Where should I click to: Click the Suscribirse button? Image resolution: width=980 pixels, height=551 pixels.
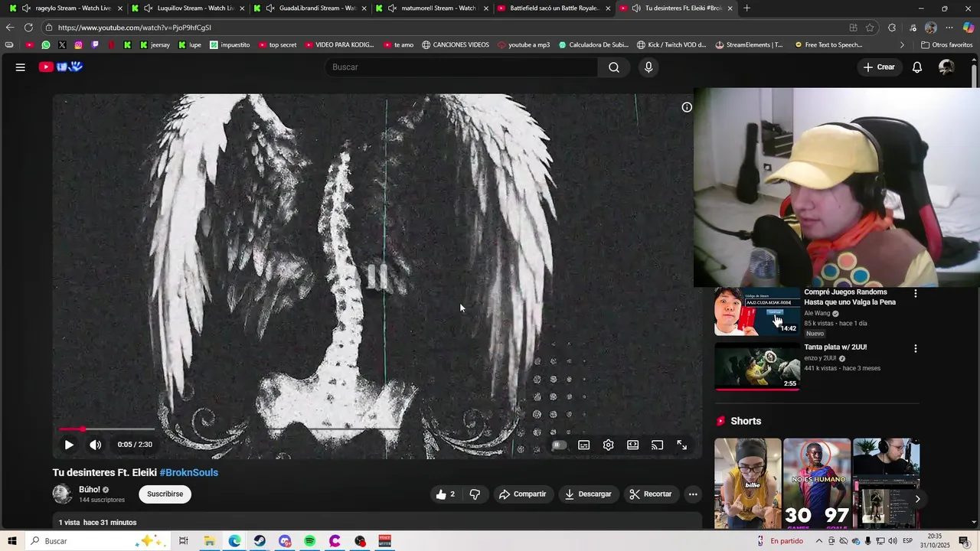(165, 494)
